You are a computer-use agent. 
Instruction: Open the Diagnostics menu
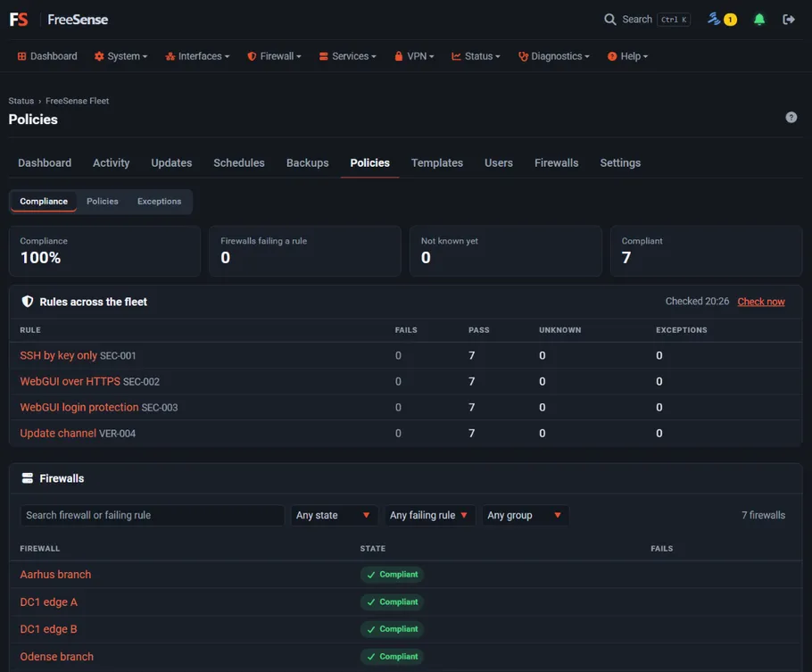[x=553, y=56]
